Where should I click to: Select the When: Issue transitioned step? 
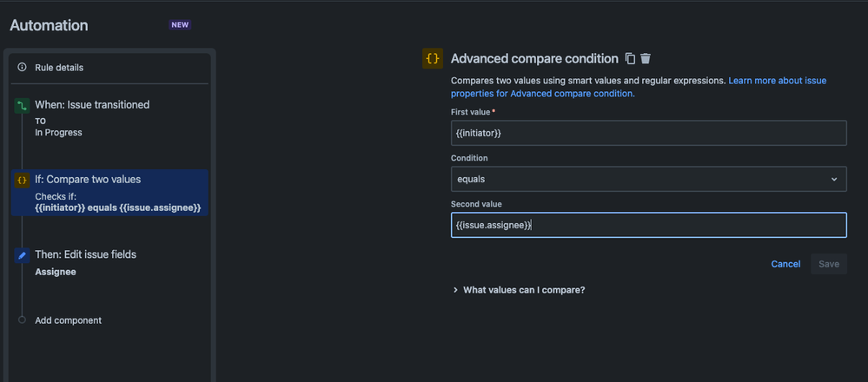pyautogui.click(x=92, y=105)
